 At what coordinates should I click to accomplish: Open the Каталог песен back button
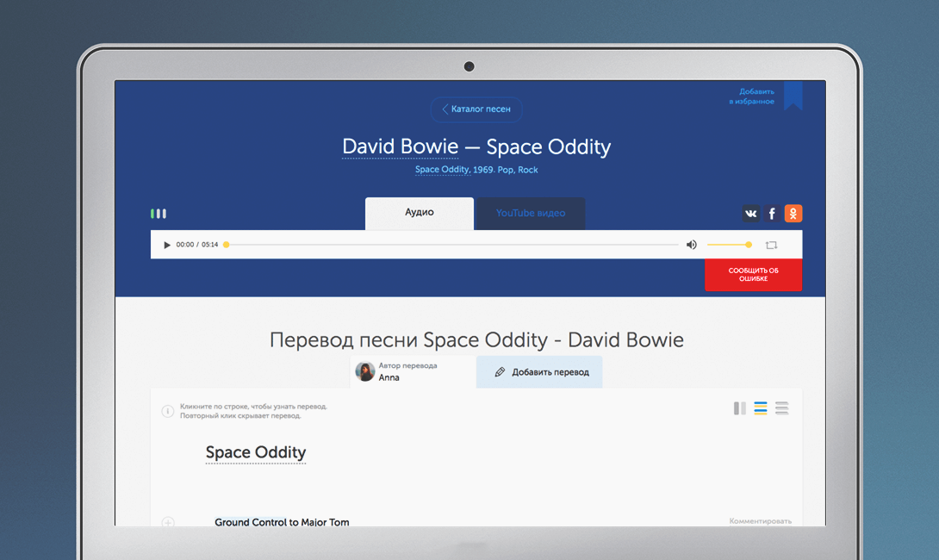[476, 109]
